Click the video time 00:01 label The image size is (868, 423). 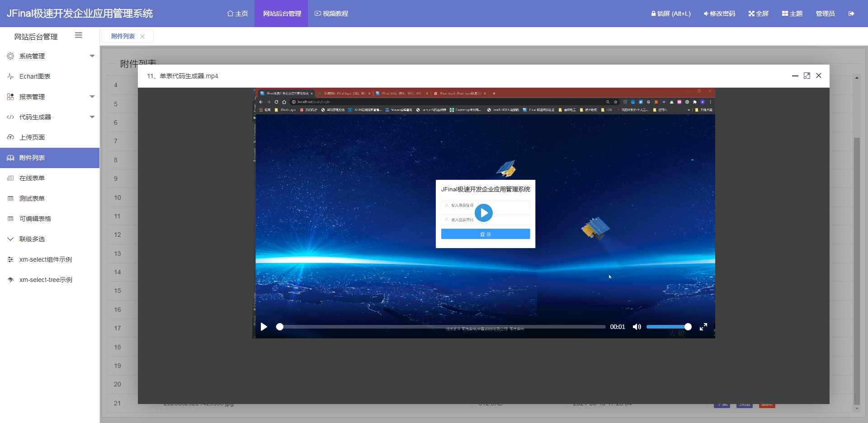point(618,327)
